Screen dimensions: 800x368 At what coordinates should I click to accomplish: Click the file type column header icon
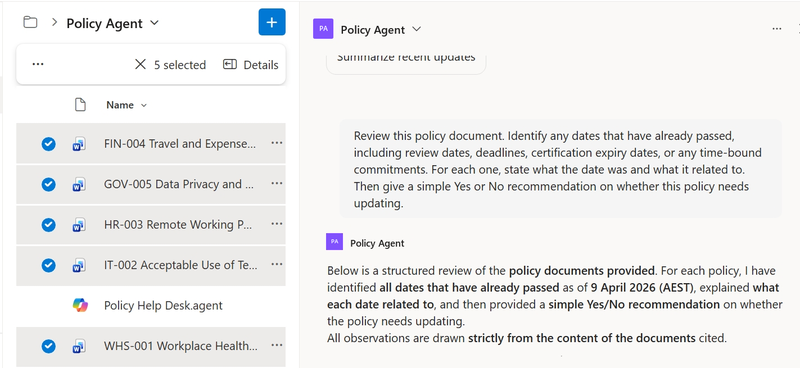80,105
